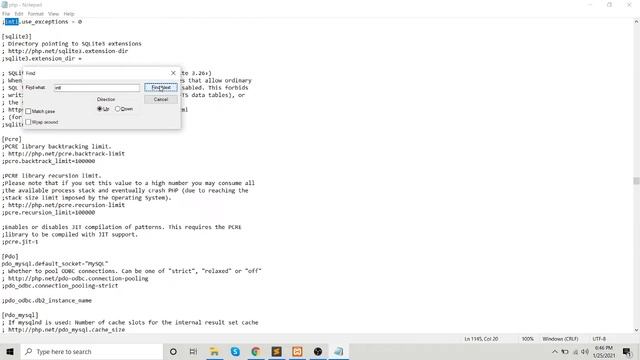Click the ';sqlite3.extension_dir =' line
640x360 pixels.
[42, 58]
